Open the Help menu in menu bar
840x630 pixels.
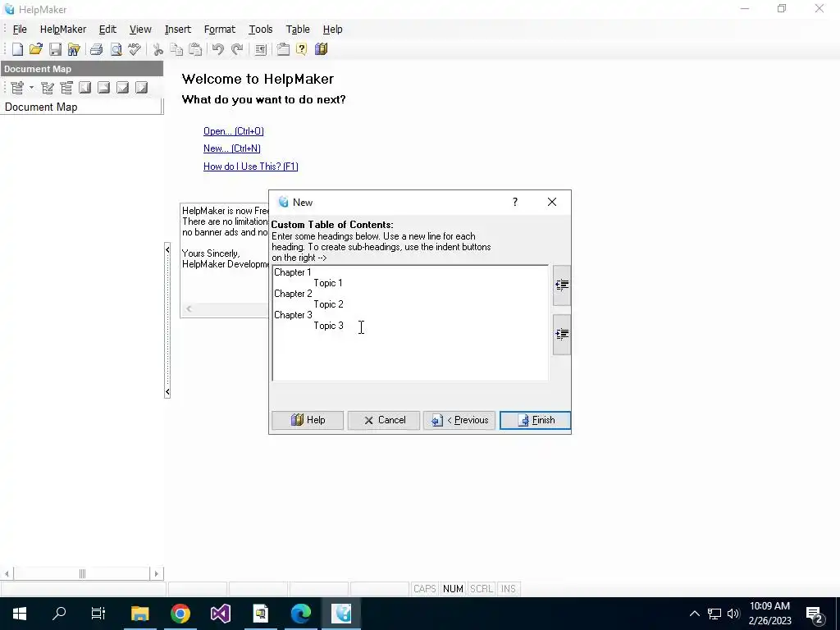pos(333,30)
